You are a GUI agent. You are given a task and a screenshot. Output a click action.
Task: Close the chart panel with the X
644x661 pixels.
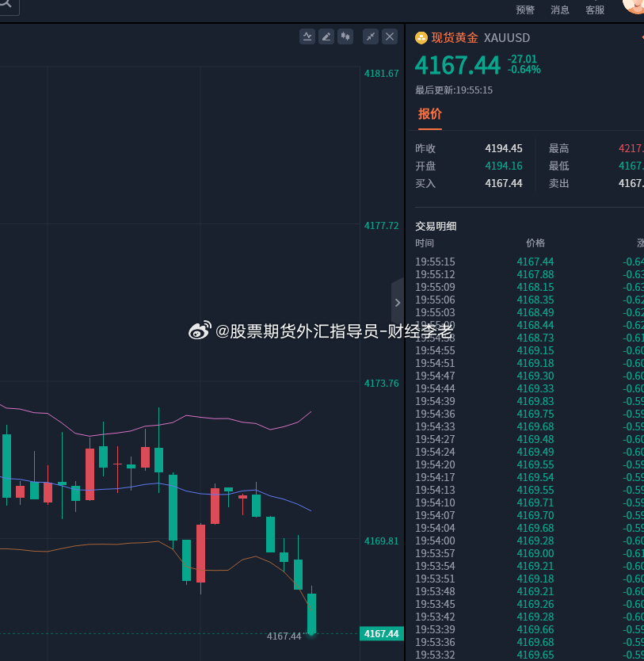tap(390, 36)
